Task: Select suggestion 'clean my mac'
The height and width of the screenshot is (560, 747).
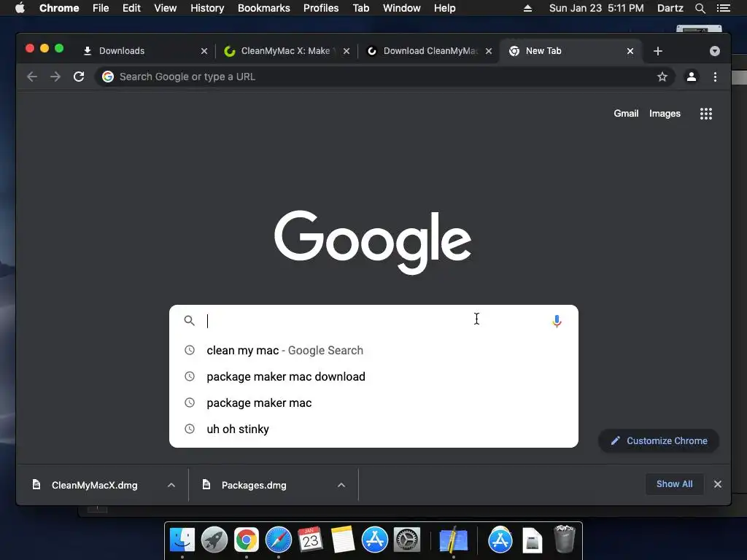Action: click(373, 351)
